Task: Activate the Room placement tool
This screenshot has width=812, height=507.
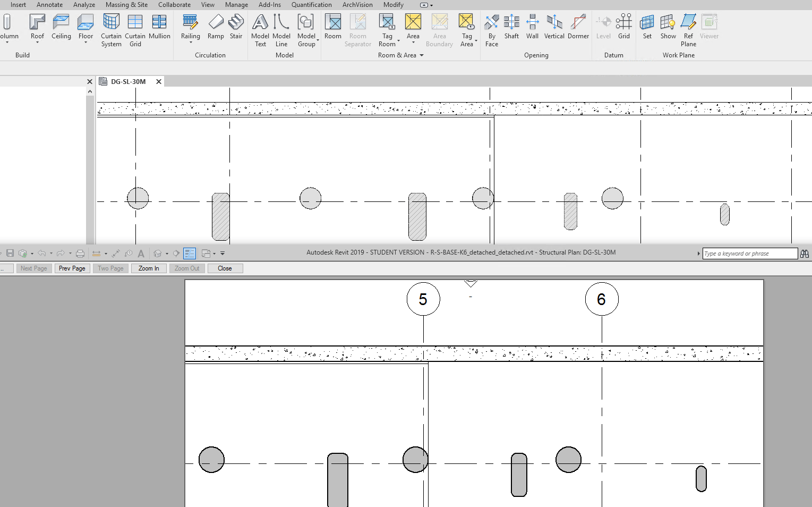Action: coord(333,25)
